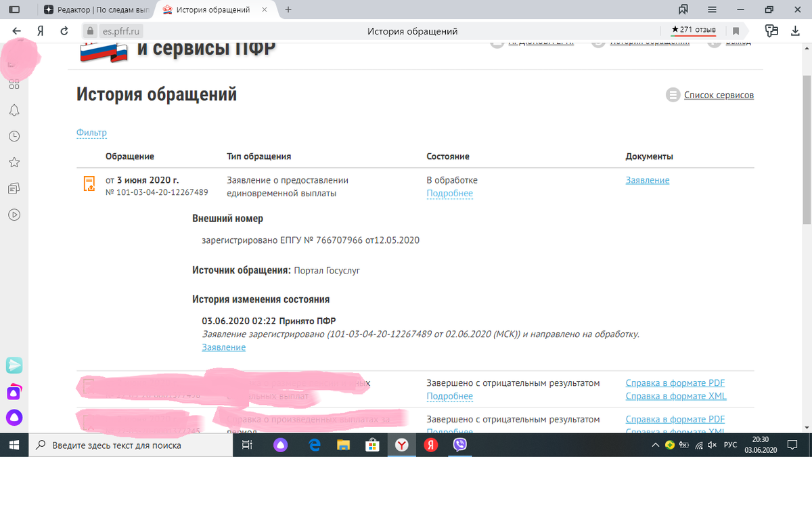Open bookmarks with the star sidebar icon
The width and height of the screenshot is (812, 505).
(x=15, y=162)
